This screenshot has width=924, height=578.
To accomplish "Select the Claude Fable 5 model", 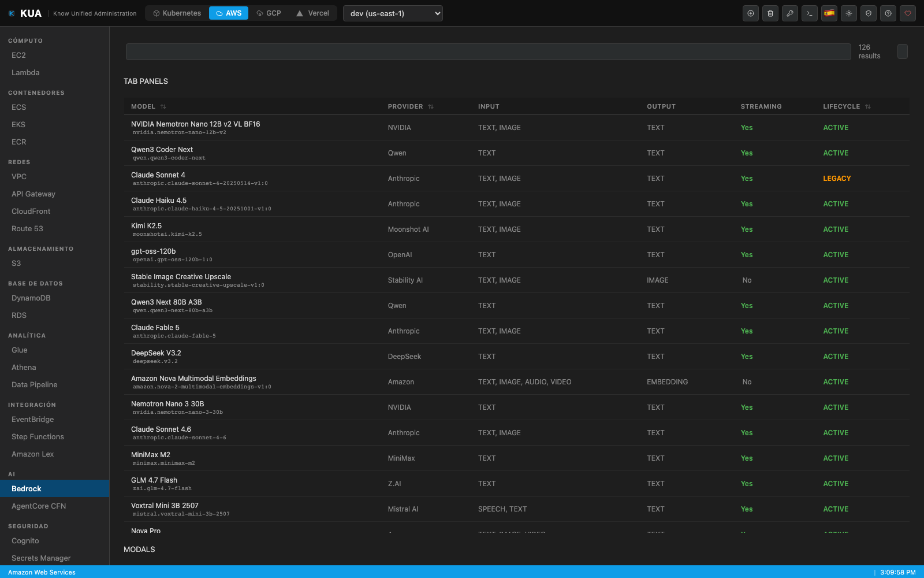I will (516, 331).
